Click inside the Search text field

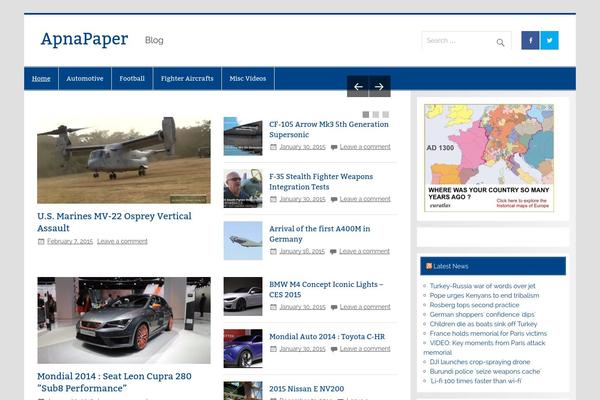click(456, 41)
